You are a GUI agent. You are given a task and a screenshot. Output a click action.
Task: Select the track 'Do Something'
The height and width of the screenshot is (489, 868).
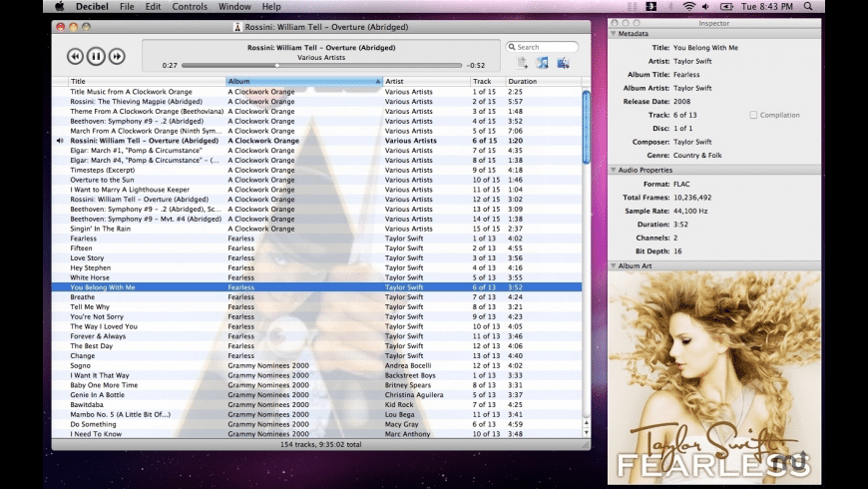pos(316,424)
